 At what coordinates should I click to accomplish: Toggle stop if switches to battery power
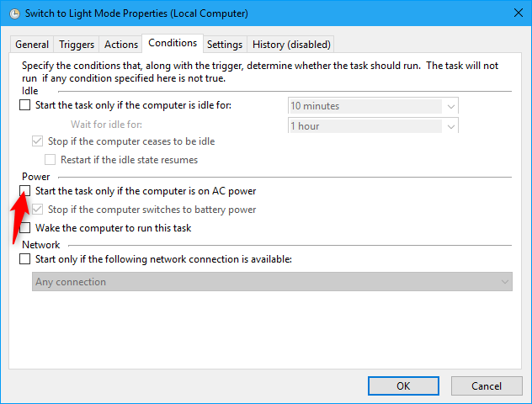(37, 210)
